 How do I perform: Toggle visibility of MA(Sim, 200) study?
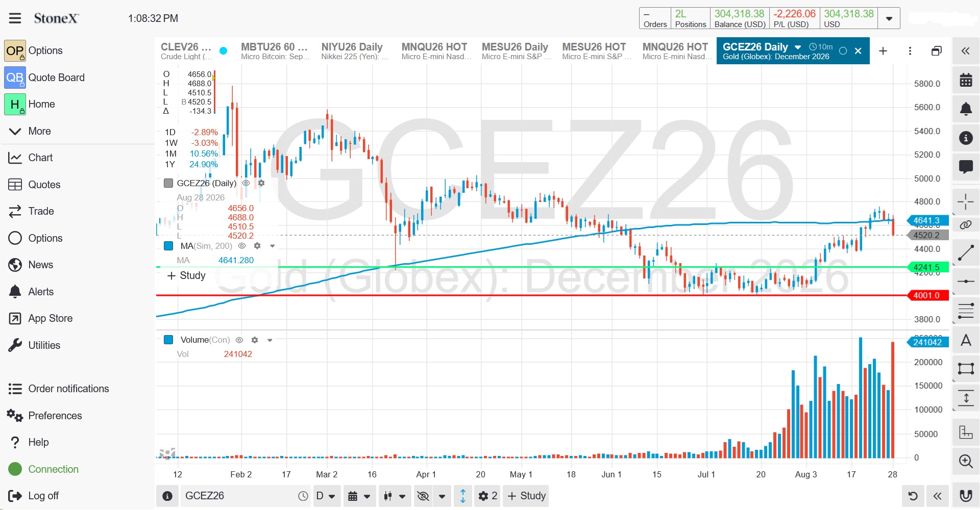click(242, 246)
